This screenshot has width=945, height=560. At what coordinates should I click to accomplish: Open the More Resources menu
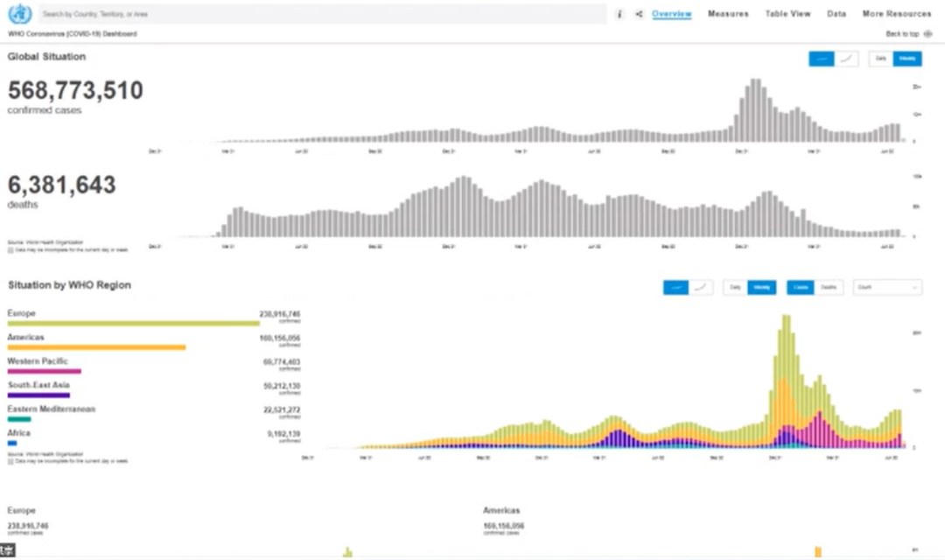[x=896, y=14]
